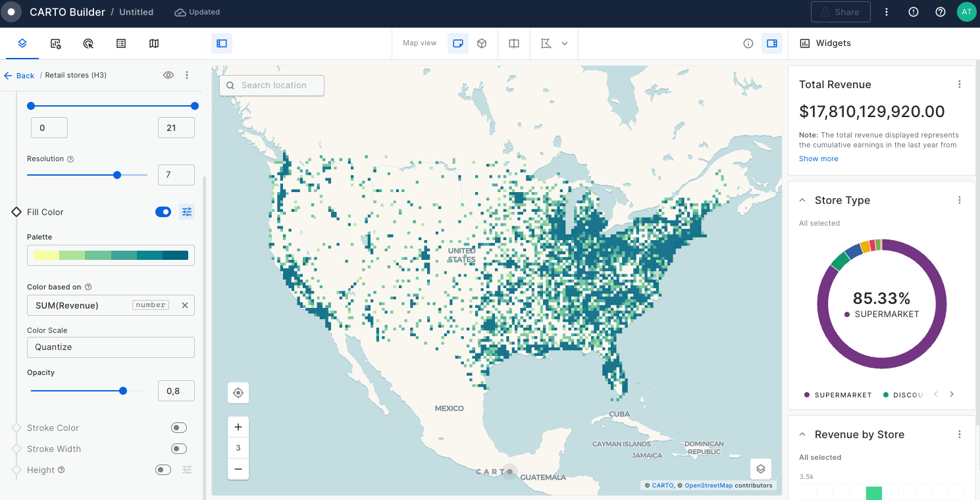Switch to 3D map view
This screenshot has height=500, width=980.
(x=482, y=43)
